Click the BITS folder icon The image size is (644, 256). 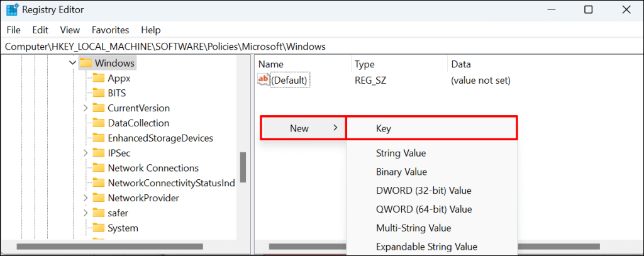(98, 93)
